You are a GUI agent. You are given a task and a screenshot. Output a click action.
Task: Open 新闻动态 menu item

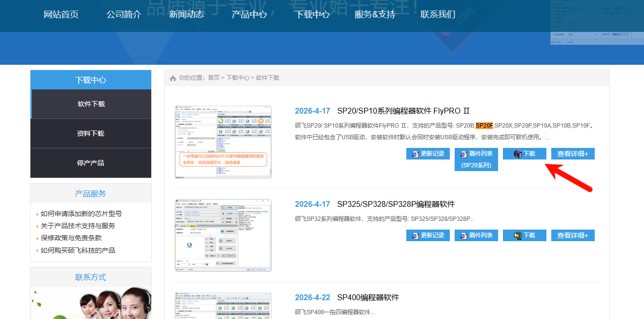(186, 14)
